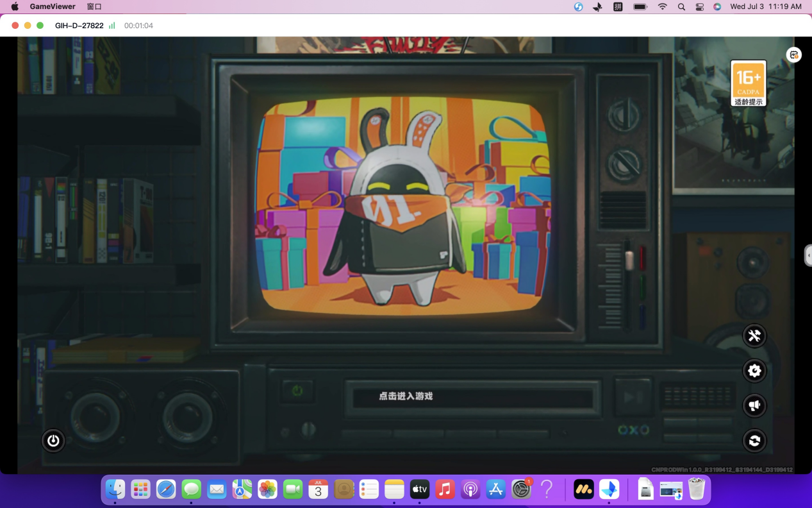Open game settings gear button

754,371
